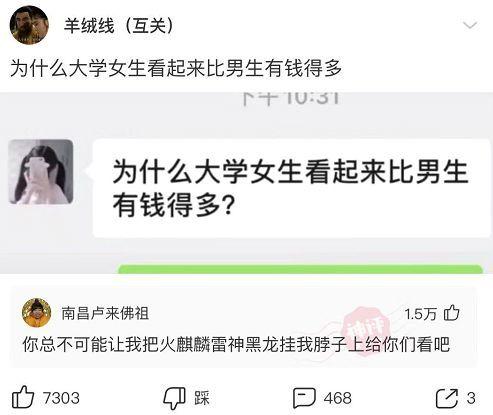Screen dimensions: 493x415
Task: Like the top comment's thumbs-up
Action: (452, 313)
